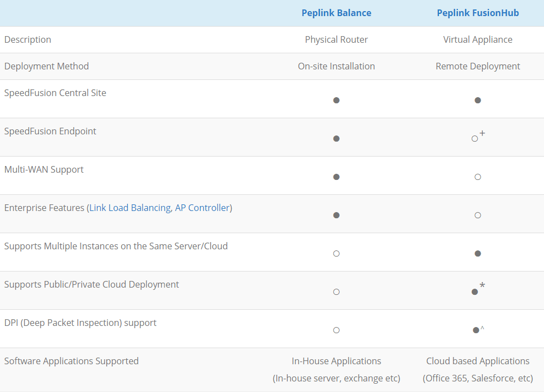Image resolution: width=544 pixels, height=392 pixels.
Task: Click FusionHub hollow circle for Multi-WAN Support
Action: click(478, 177)
